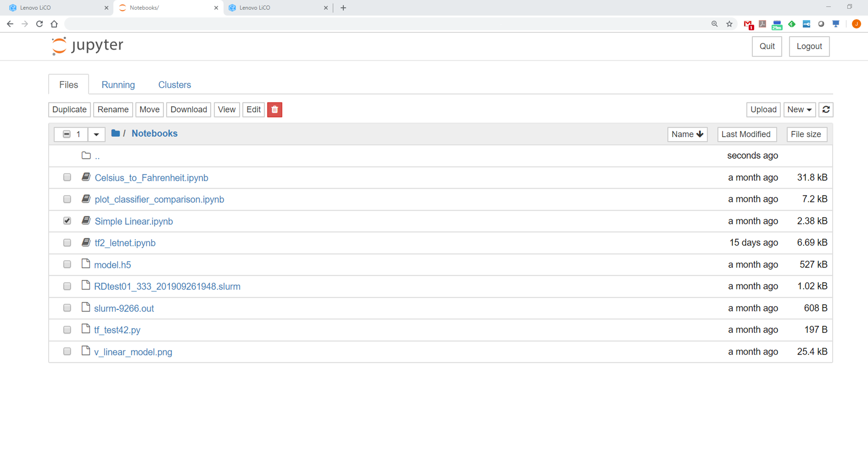Bookmark this page using the star icon
This screenshot has width=868, height=457.
click(x=729, y=24)
